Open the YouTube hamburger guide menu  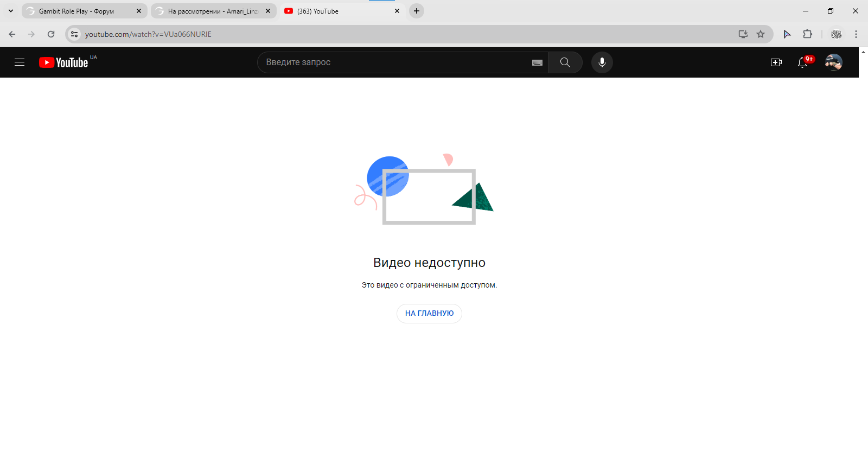click(x=20, y=62)
